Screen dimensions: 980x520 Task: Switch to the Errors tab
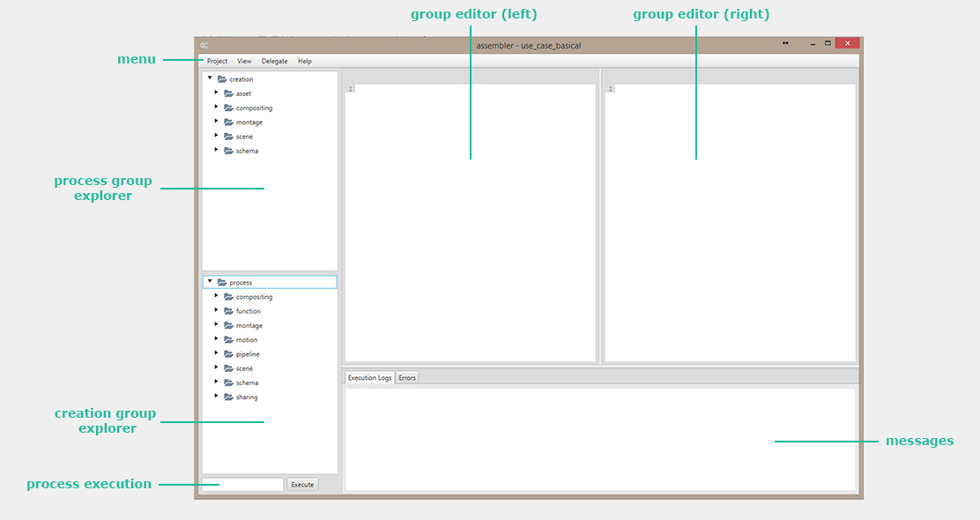click(407, 378)
